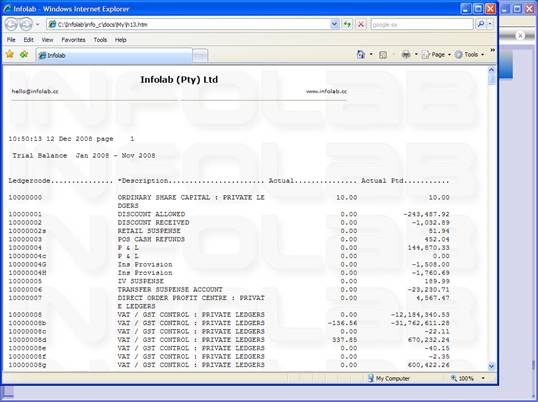Click the Home page icon
The height and width of the screenshot is (402, 538).
[361, 54]
